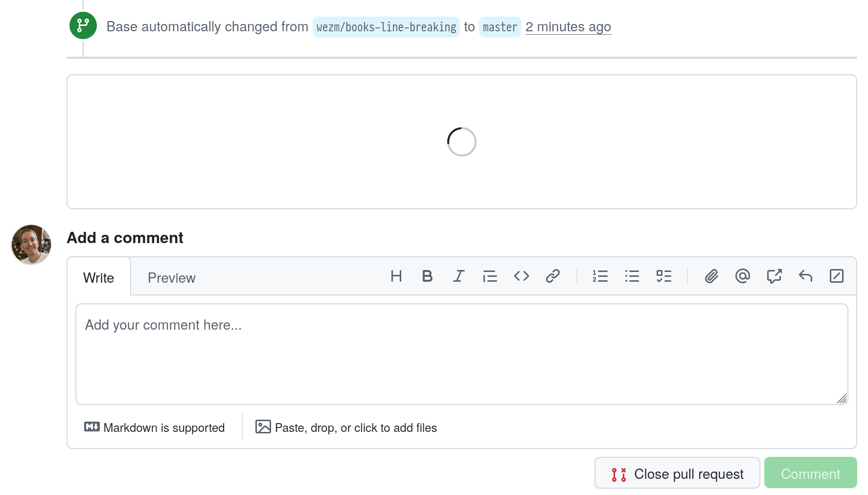Viewport: 868px width, 495px height.
Task: Add a link to comment
Action: pos(552,276)
